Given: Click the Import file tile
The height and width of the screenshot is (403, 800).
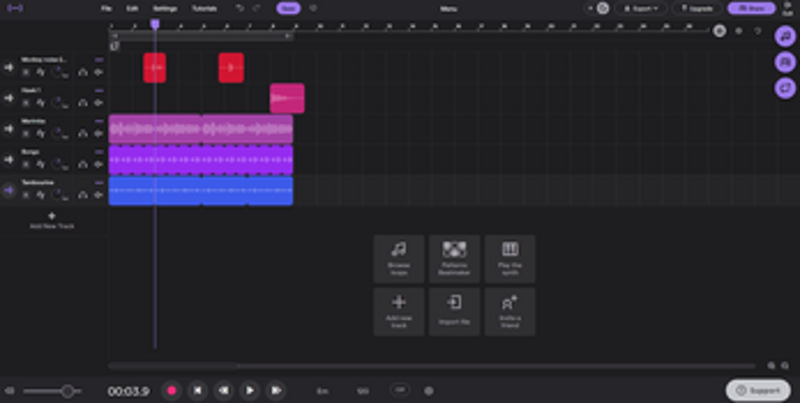Looking at the screenshot, I should point(454,312).
